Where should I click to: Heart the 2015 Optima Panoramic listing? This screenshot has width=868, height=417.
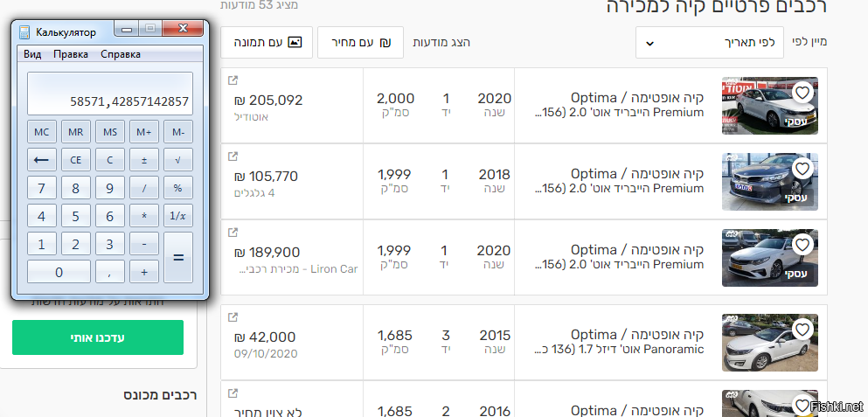coord(802,329)
